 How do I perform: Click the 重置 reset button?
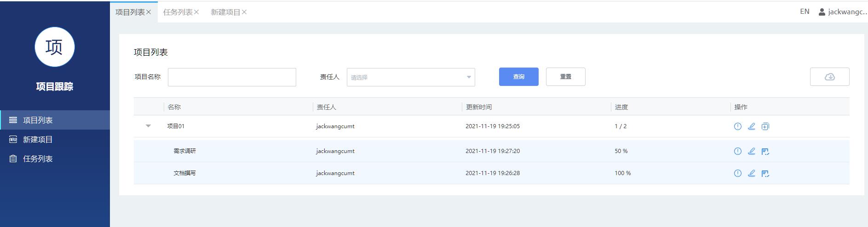pos(565,77)
